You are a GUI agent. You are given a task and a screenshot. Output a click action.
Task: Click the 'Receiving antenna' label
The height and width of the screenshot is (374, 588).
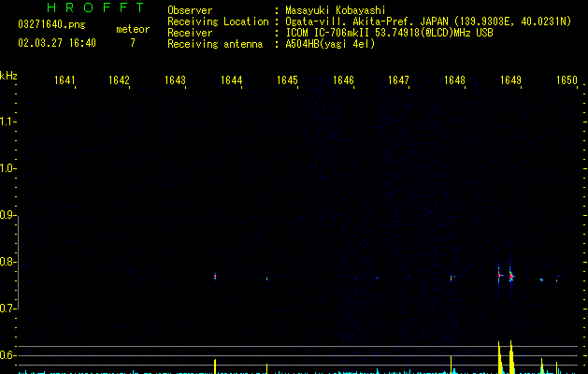coord(215,44)
